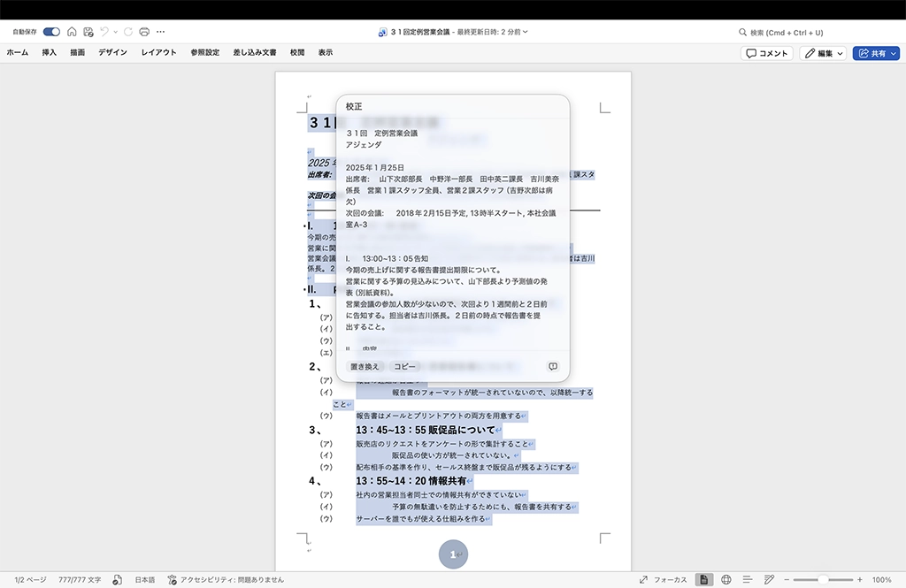The image size is (906, 588).
Task: Select the print layout view button
Action: [x=704, y=579]
